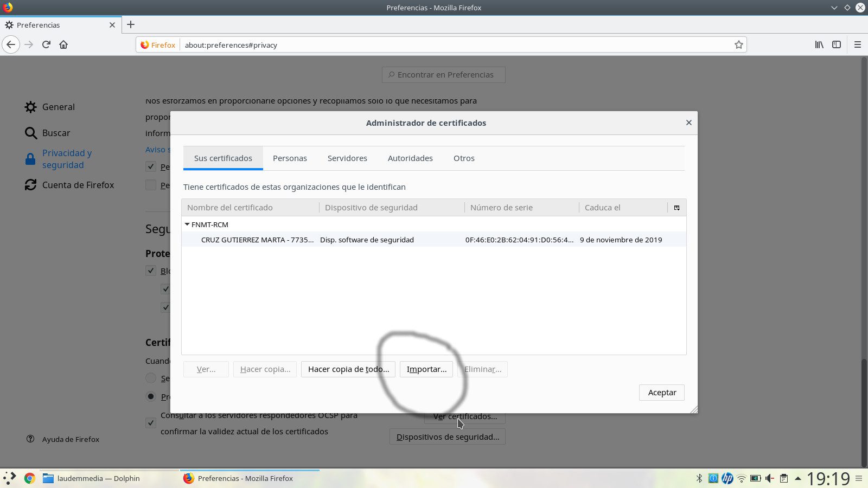This screenshot has width=868, height=488.
Task: Click the serial number 0F:46:E0:2B:62:04:91:D0:56:4…
Action: (519, 240)
